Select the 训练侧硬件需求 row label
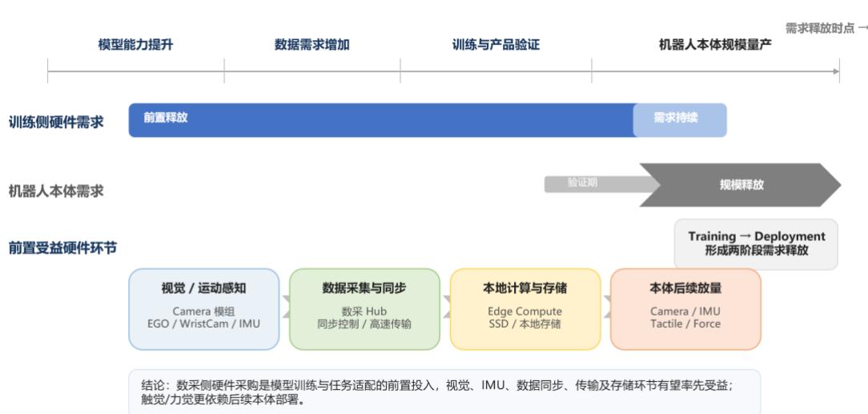 coord(56,123)
